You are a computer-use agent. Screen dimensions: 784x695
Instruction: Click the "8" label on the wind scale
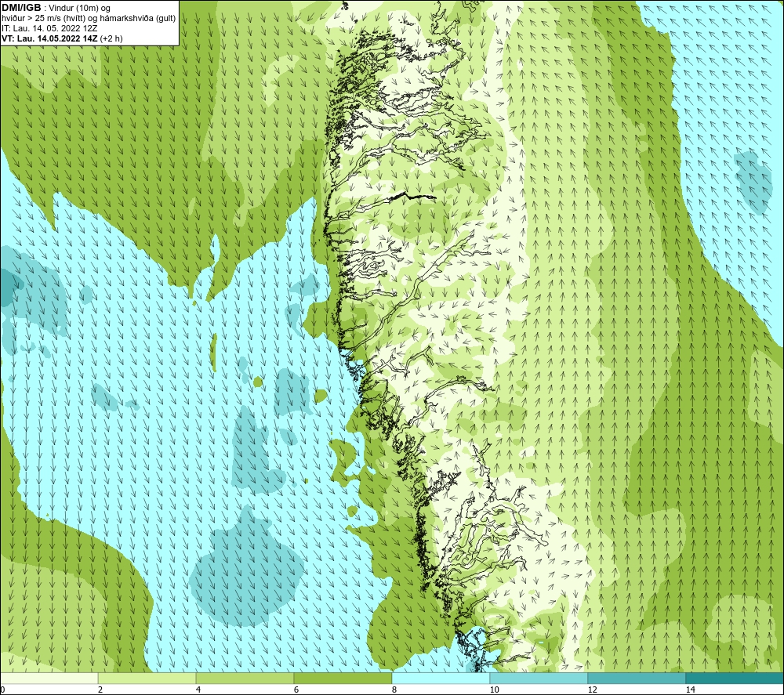coord(394,690)
